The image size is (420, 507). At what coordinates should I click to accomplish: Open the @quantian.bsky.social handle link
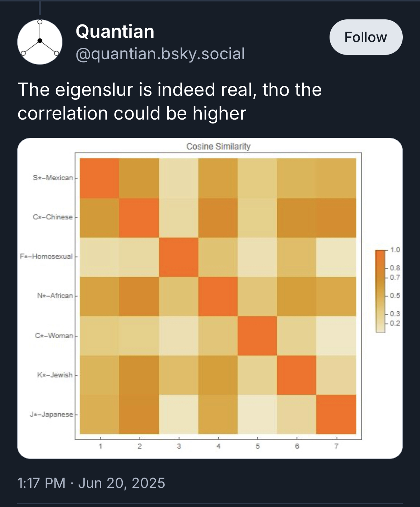(160, 54)
